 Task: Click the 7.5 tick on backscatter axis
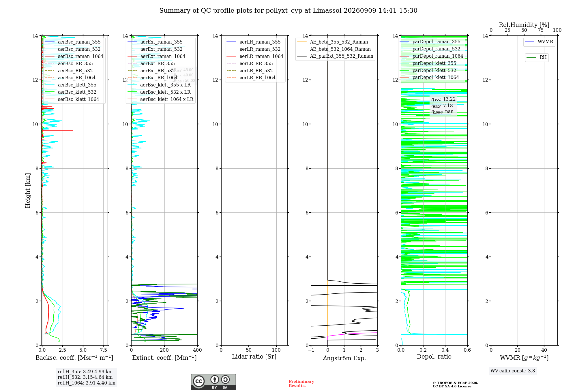pyautogui.click(x=104, y=350)
